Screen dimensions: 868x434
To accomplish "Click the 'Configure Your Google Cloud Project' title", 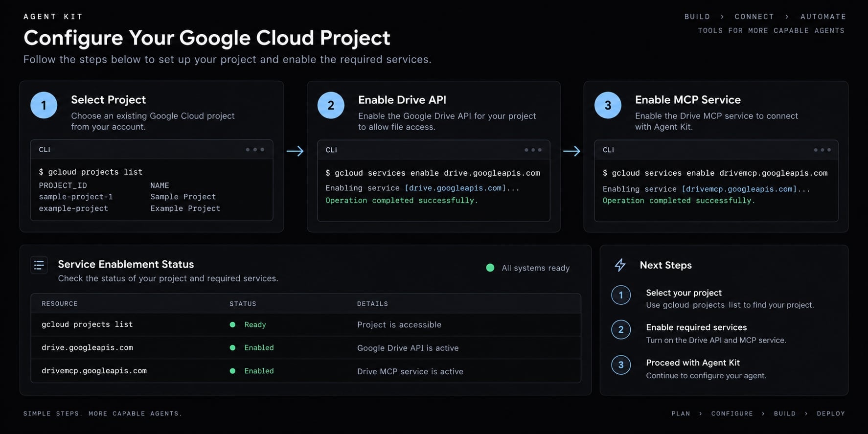I will pos(207,38).
